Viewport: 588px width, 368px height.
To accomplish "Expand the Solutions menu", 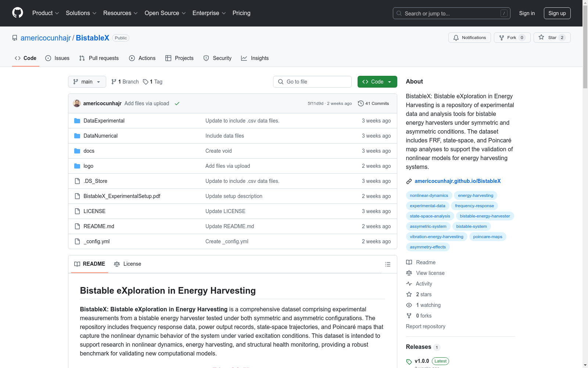I will pyautogui.click(x=81, y=13).
